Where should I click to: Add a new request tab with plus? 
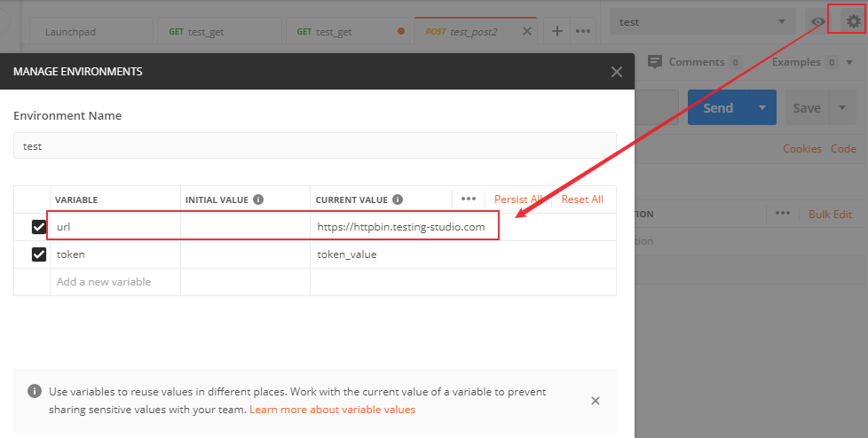556,32
